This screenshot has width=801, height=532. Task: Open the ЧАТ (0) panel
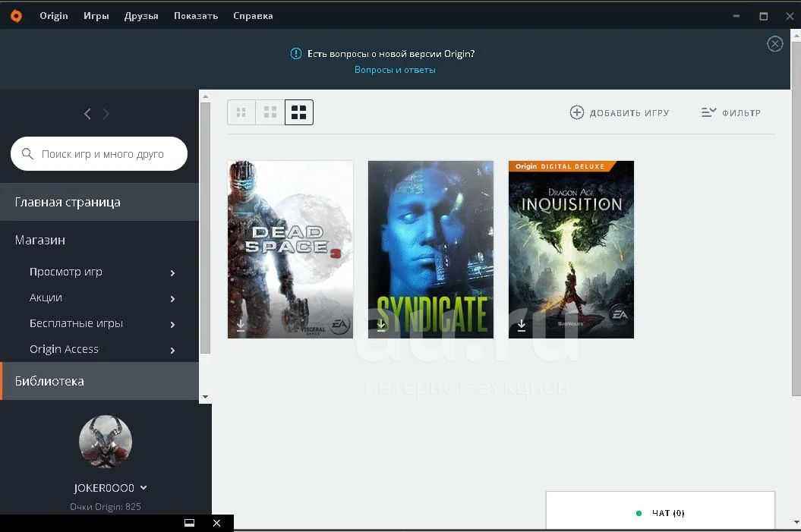660,511
